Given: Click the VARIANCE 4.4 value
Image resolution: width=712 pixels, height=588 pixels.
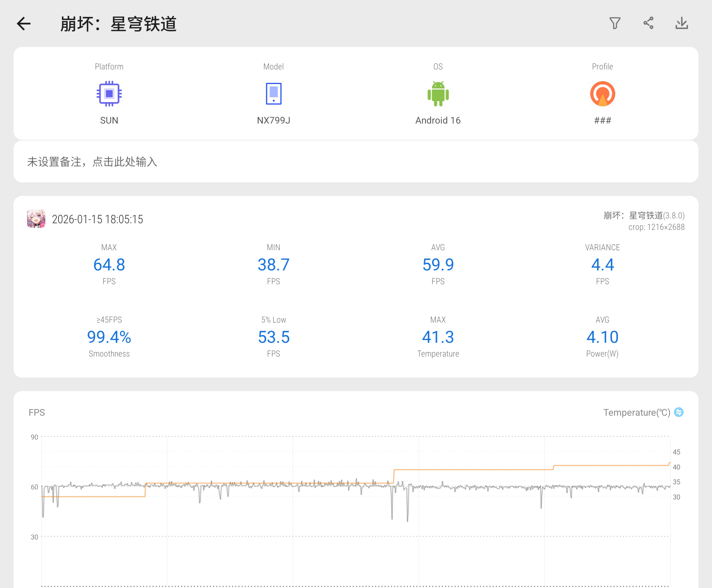Looking at the screenshot, I should pyautogui.click(x=602, y=265).
